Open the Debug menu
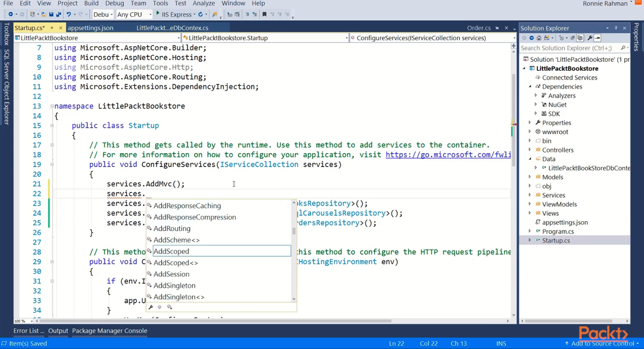This screenshot has height=349, width=644. (114, 3)
